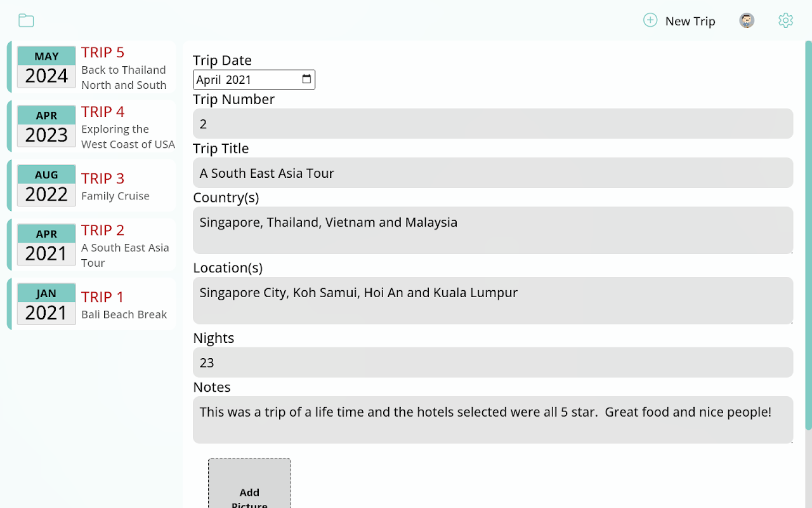
Task: Select the APR 2023 date badge
Action: (x=46, y=126)
